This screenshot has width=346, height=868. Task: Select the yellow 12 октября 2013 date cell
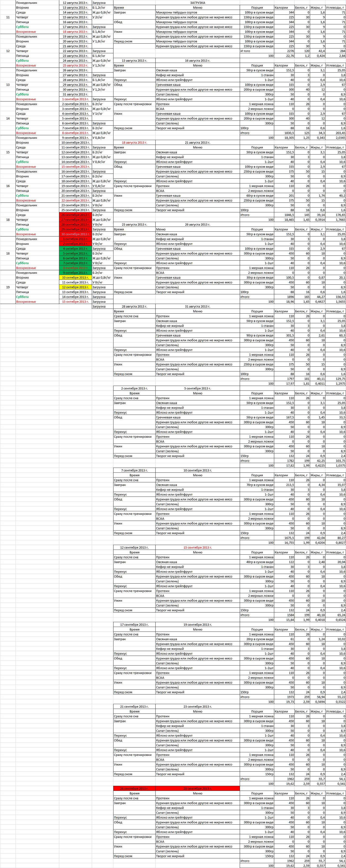(75, 287)
